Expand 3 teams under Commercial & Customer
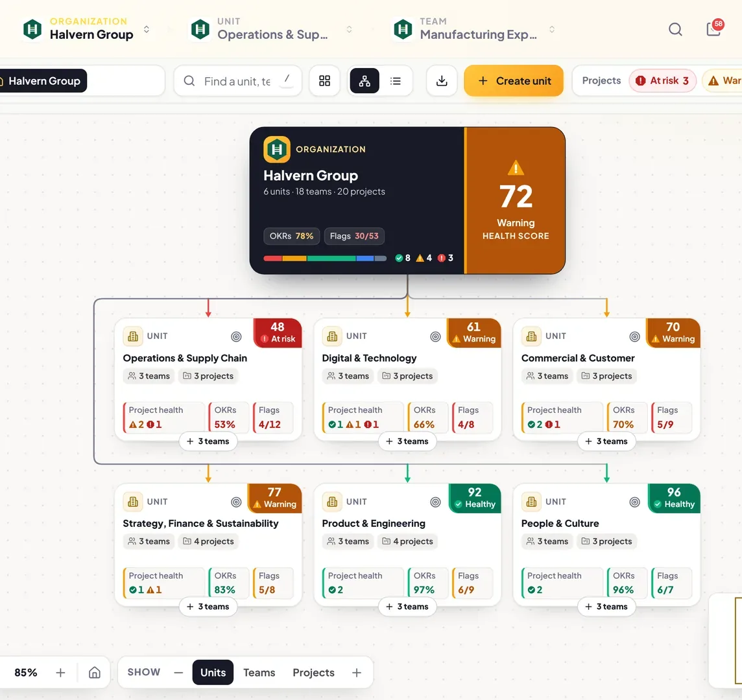This screenshot has width=742, height=700. click(606, 441)
